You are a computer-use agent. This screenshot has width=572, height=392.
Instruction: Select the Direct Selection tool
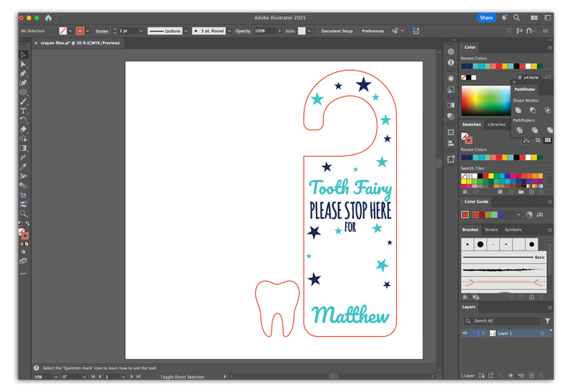(24, 64)
